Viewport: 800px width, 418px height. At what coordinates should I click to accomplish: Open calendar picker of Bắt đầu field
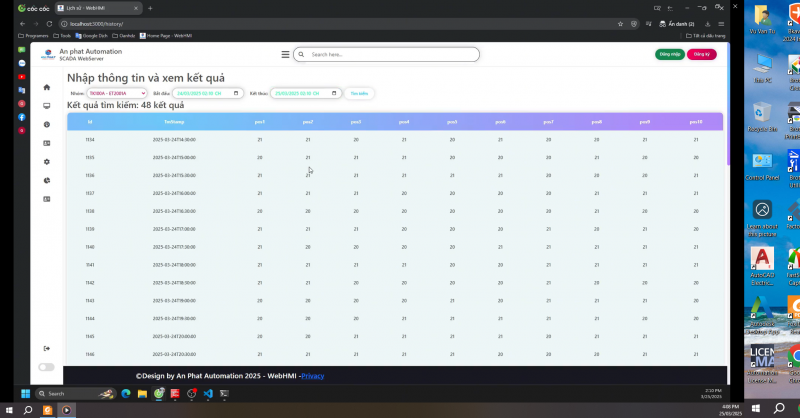point(236,93)
